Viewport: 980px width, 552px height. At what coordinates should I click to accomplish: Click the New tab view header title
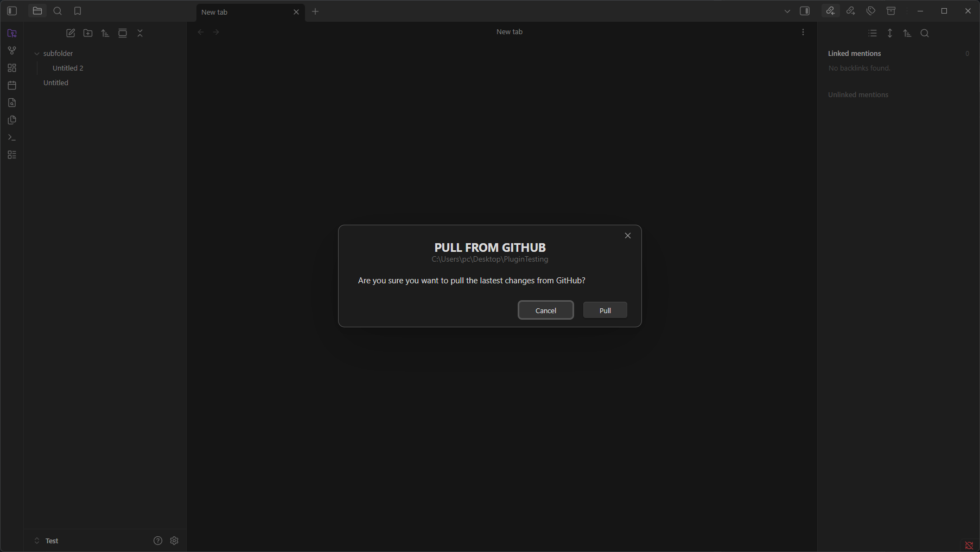point(510,32)
